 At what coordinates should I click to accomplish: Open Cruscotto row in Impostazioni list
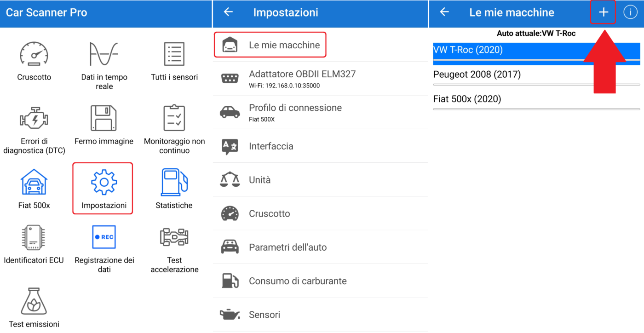tap(321, 213)
